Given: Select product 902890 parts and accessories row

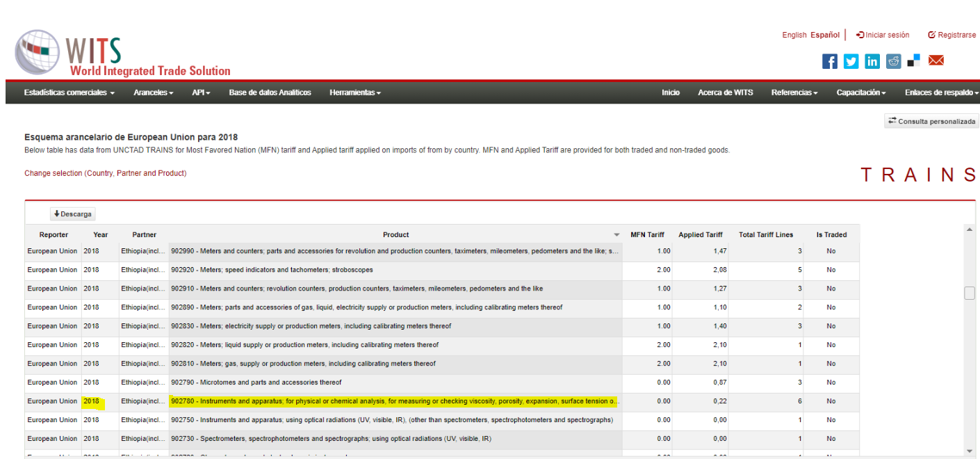Looking at the screenshot, I should click(x=395, y=307).
